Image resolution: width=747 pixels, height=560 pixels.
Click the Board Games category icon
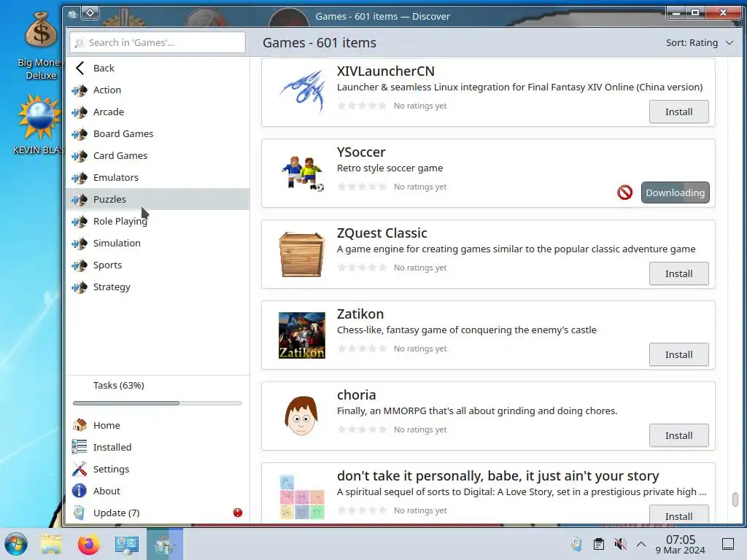tap(80, 134)
